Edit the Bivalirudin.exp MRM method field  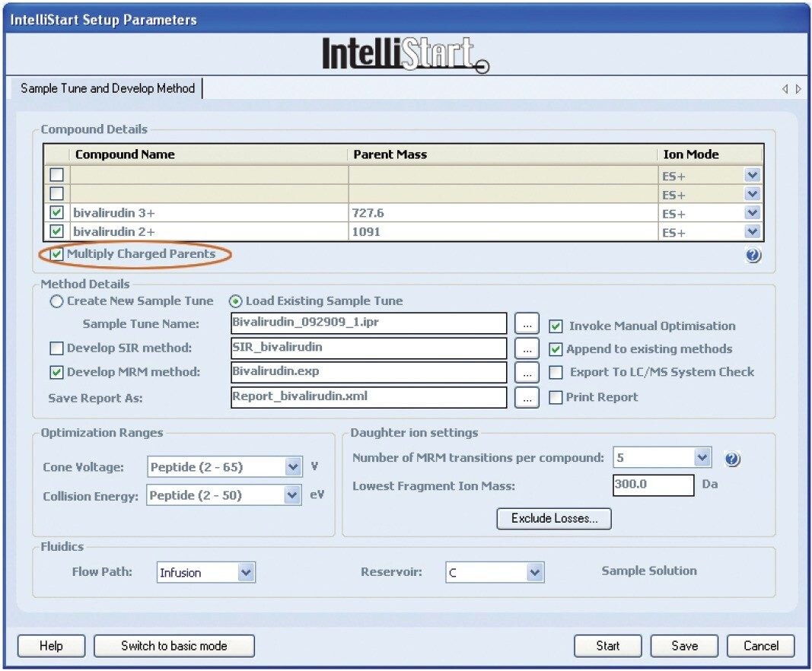(369, 372)
